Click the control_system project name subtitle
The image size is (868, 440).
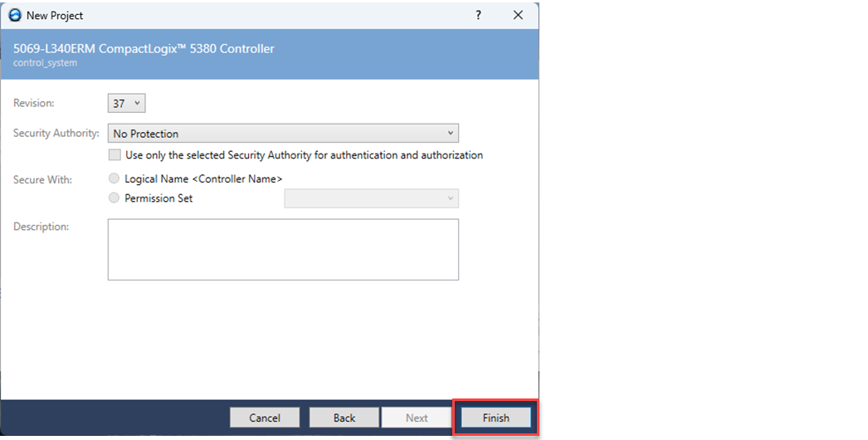46,63
